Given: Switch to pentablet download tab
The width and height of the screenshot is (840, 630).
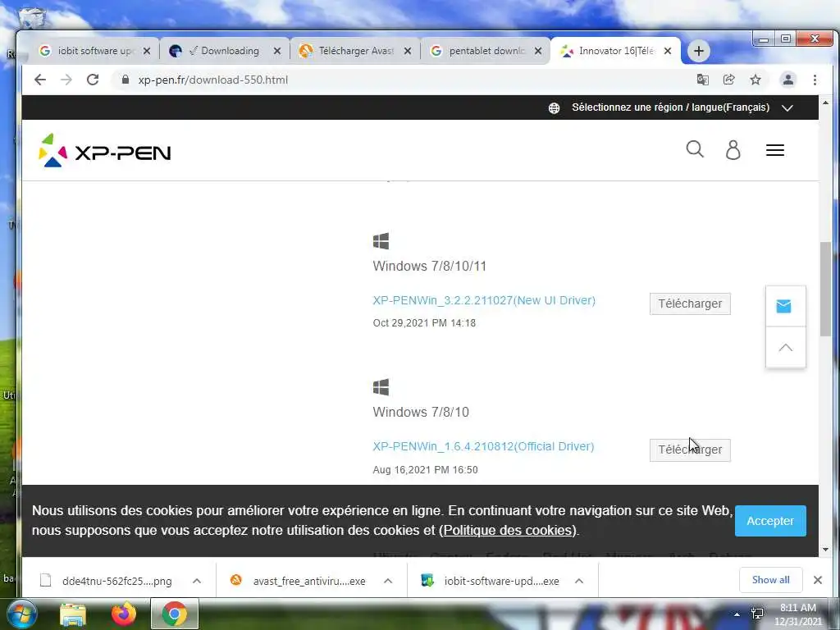Looking at the screenshot, I should (x=486, y=51).
